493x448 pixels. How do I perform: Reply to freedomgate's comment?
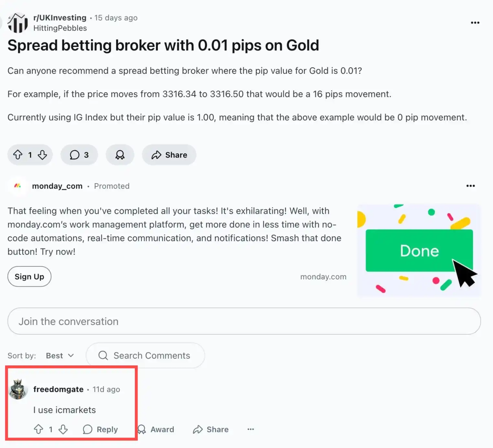click(100, 429)
